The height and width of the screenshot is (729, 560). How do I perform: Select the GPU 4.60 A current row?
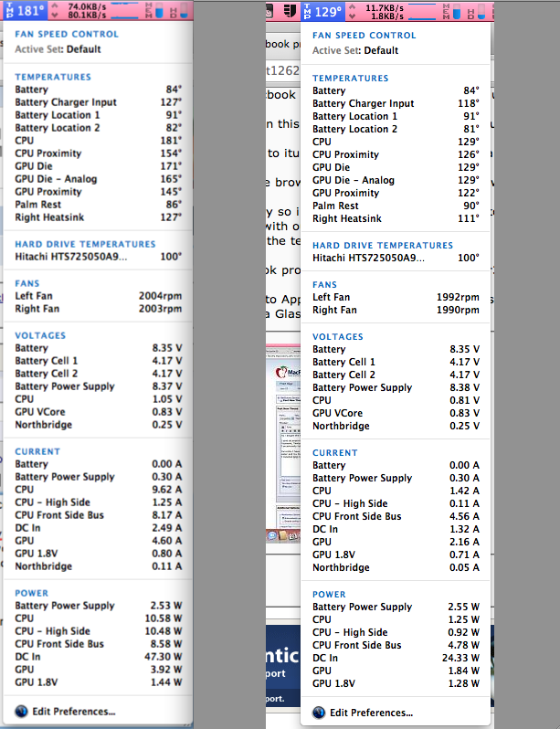coord(98,541)
